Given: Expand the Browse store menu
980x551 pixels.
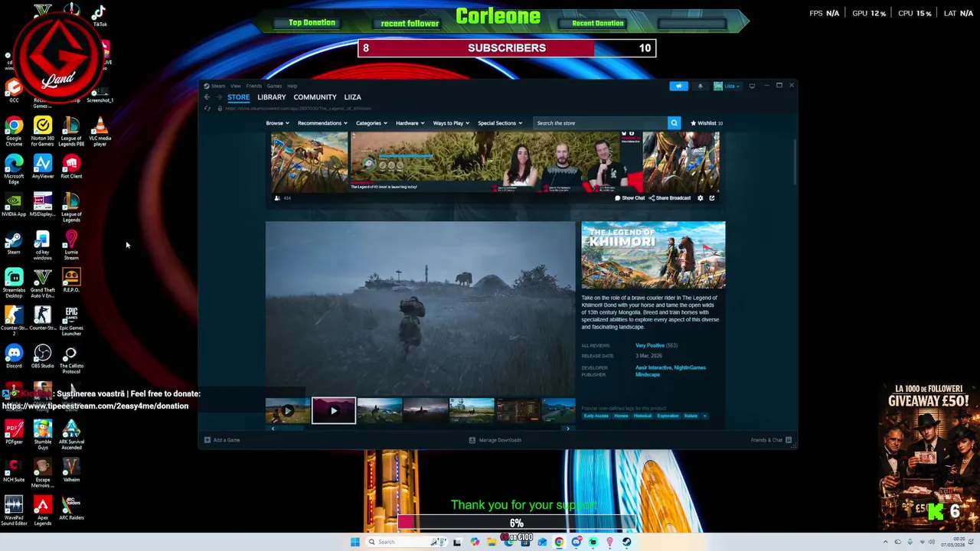Looking at the screenshot, I should point(277,123).
